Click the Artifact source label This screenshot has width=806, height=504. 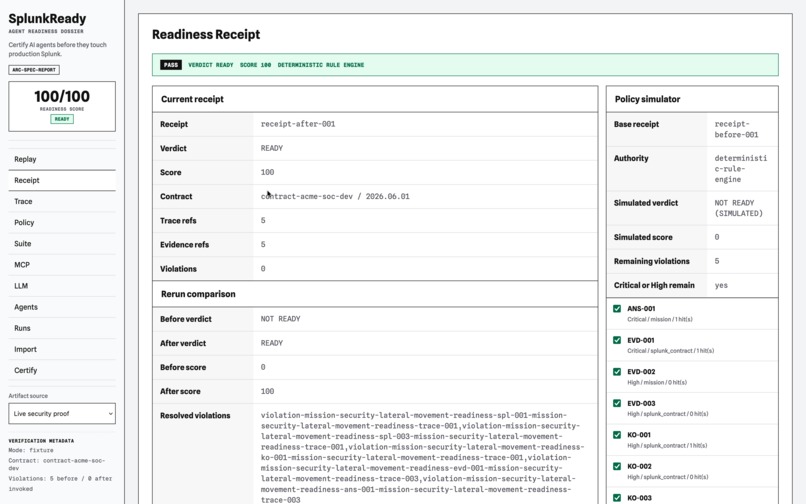pyautogui.click(x=28, y=395)
